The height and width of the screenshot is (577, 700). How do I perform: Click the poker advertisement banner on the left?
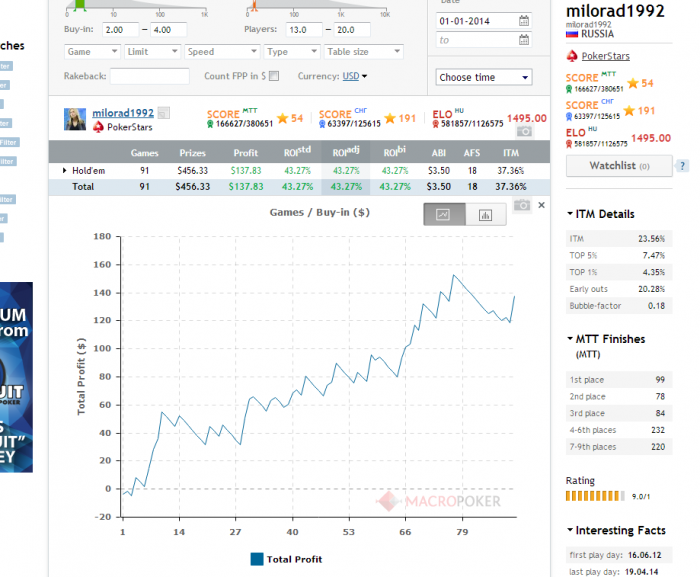pos(16,377)
